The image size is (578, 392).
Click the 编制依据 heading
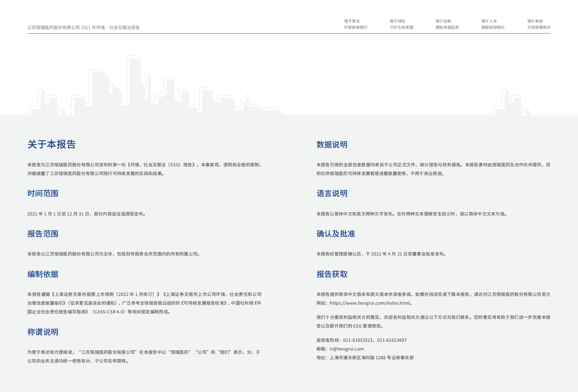tap(43, 274)
